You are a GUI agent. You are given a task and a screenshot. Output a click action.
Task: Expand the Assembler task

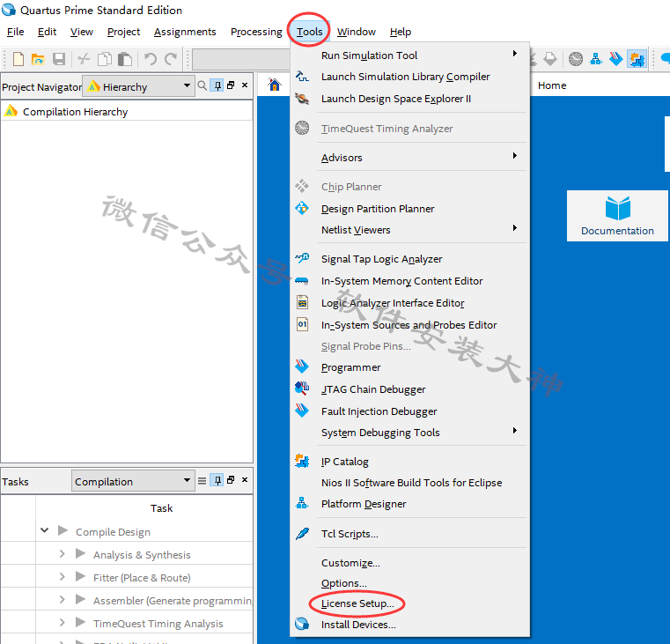pyautogui.click(x=62, y=600)
